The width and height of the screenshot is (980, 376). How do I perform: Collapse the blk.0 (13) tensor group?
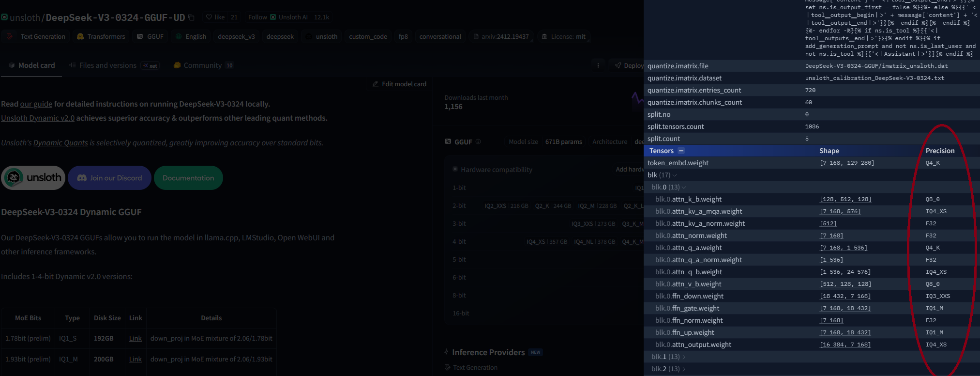click(669, 187)
